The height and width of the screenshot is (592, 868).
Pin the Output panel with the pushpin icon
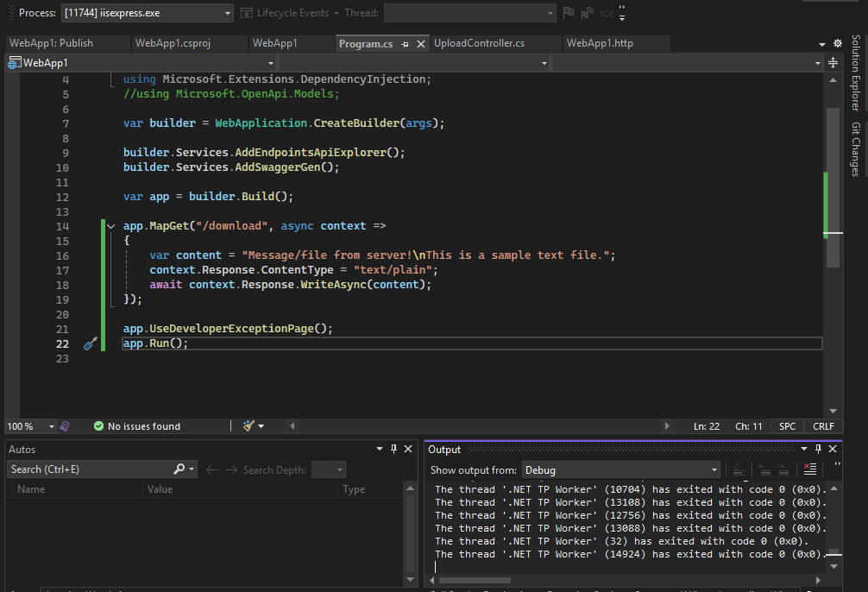[x=818, y=449]
